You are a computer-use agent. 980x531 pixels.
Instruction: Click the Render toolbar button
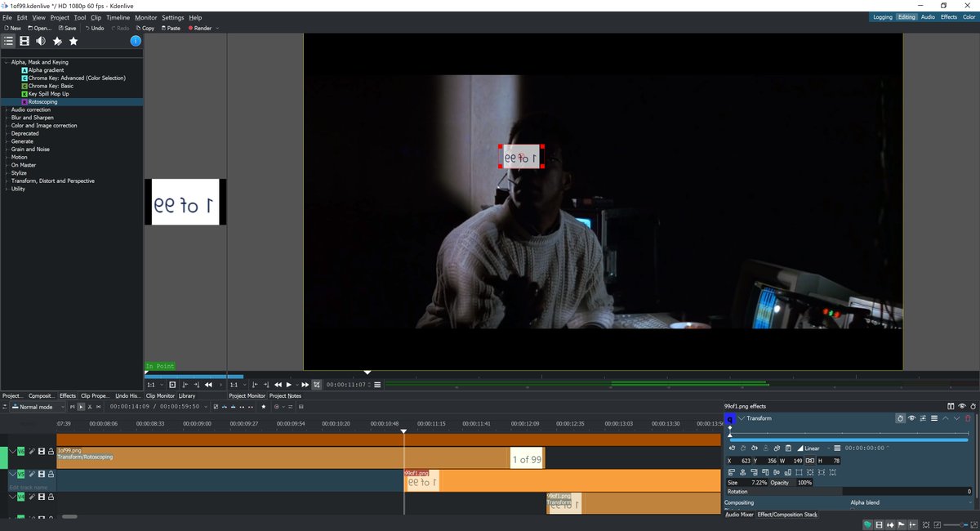point(200,28)
